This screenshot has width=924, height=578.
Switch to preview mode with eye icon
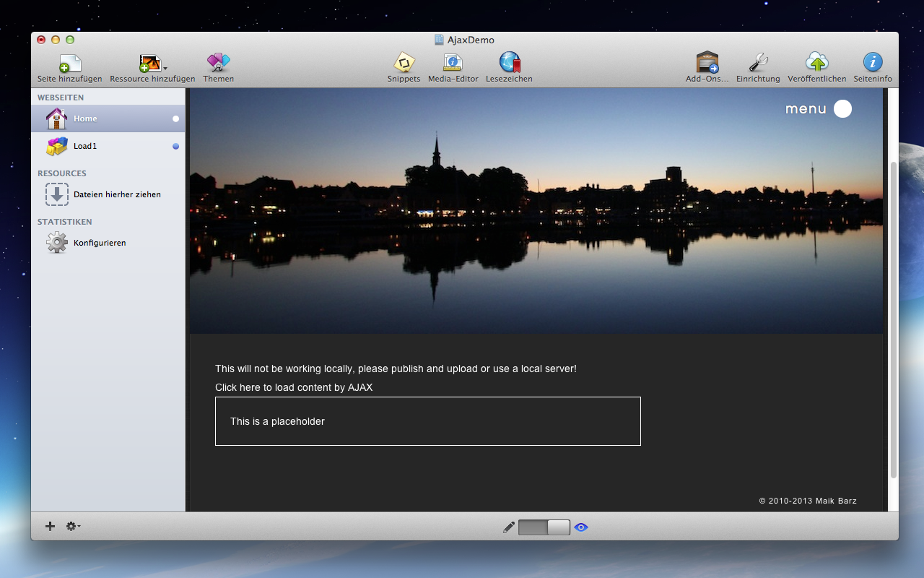(x=581, y=527)
